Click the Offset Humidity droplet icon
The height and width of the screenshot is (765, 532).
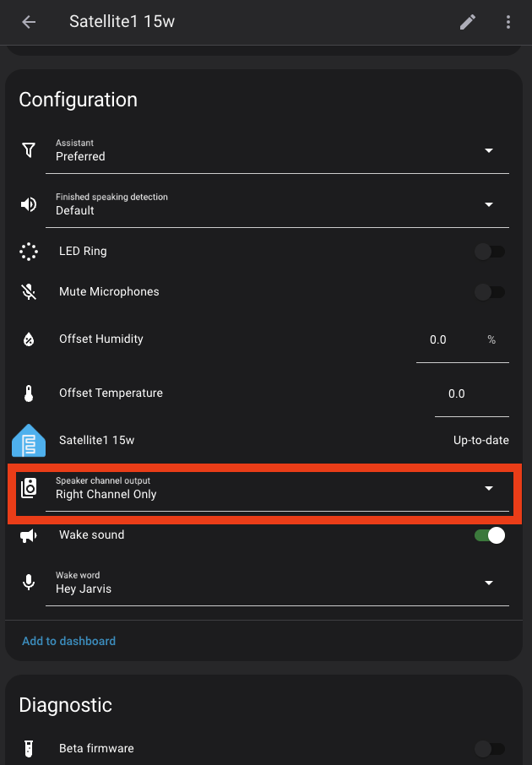coord(29,339)
